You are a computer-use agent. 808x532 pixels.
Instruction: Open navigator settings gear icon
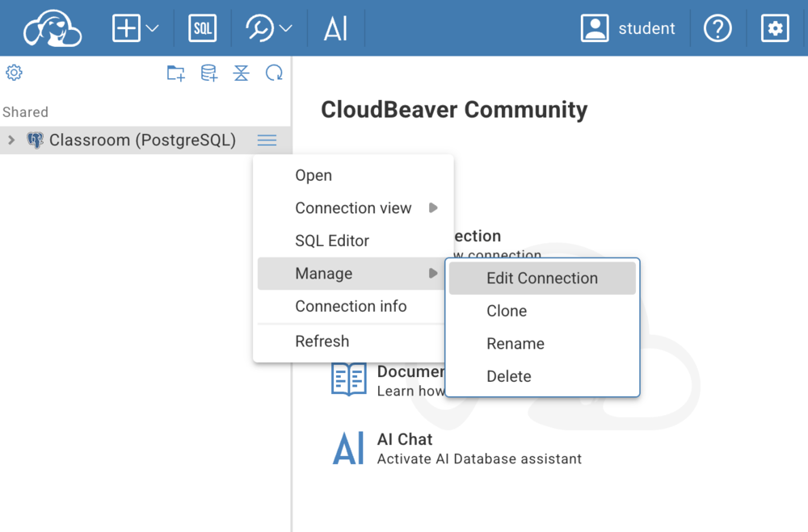coord(14,73)
